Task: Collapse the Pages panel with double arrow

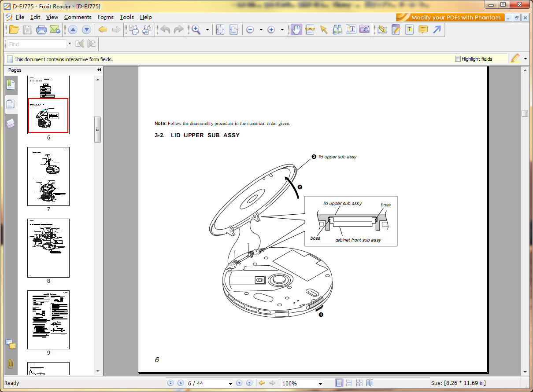Action: click(x=99, y=70)
